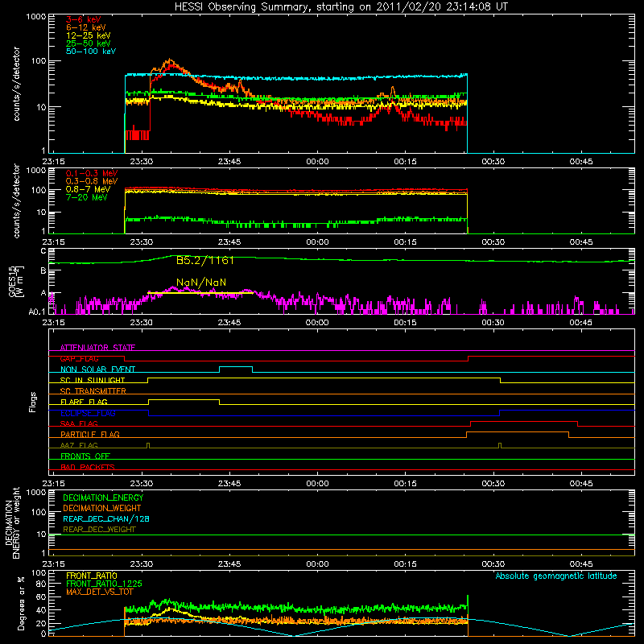Click the HESSI Observing Summary title text

click(x=341, y=7)
